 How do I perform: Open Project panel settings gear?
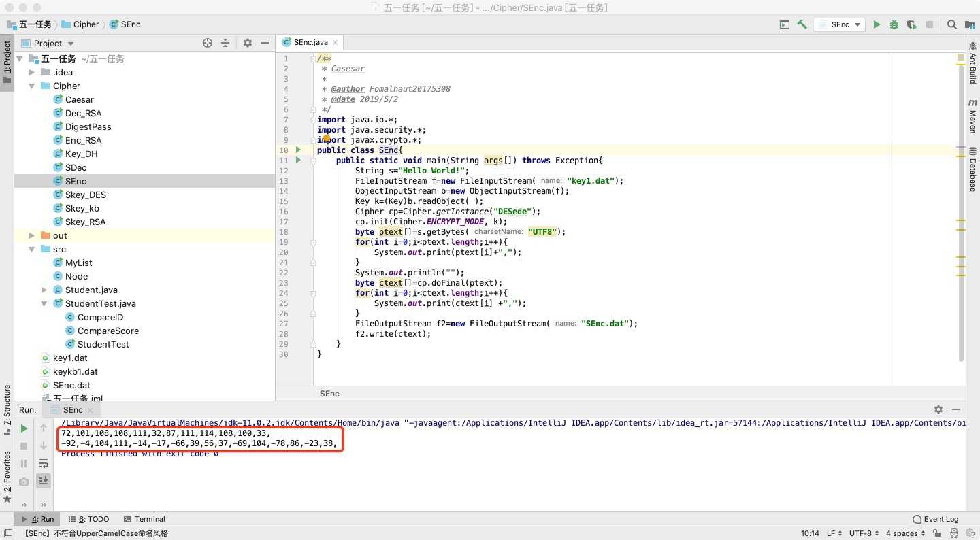(x=248, y=43)
